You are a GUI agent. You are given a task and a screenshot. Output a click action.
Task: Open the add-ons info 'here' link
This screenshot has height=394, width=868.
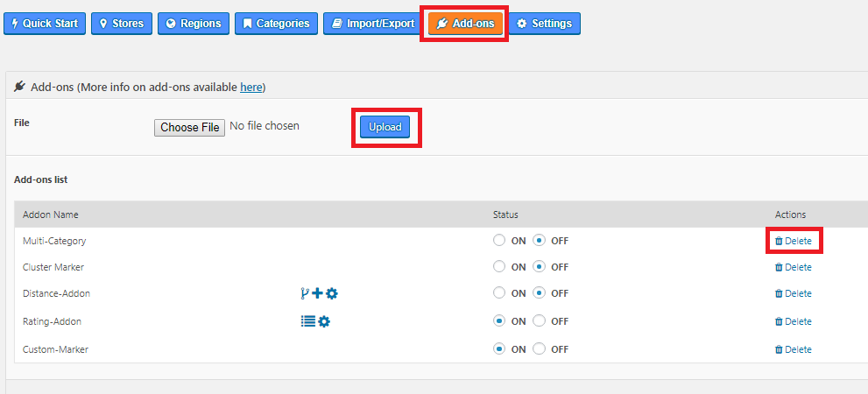click(251, 87)
